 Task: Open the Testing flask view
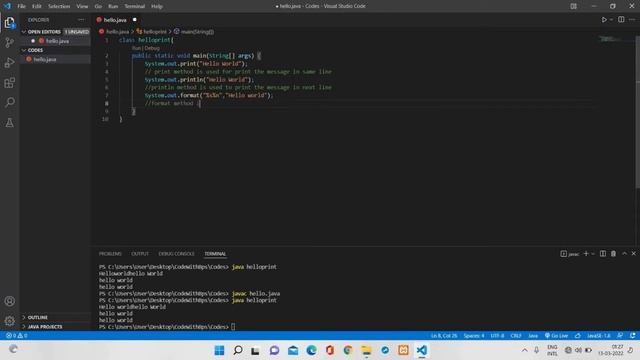(9, 122)
